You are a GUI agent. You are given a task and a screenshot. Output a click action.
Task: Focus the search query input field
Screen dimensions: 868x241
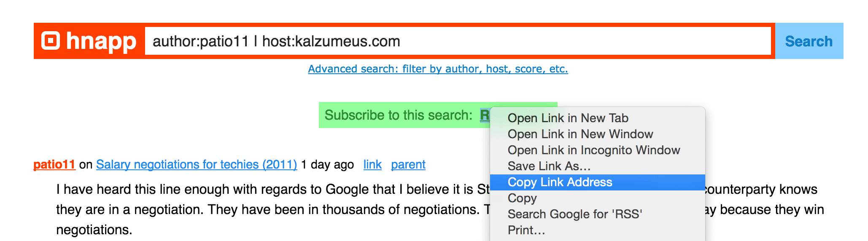click(x=458, y=41)
